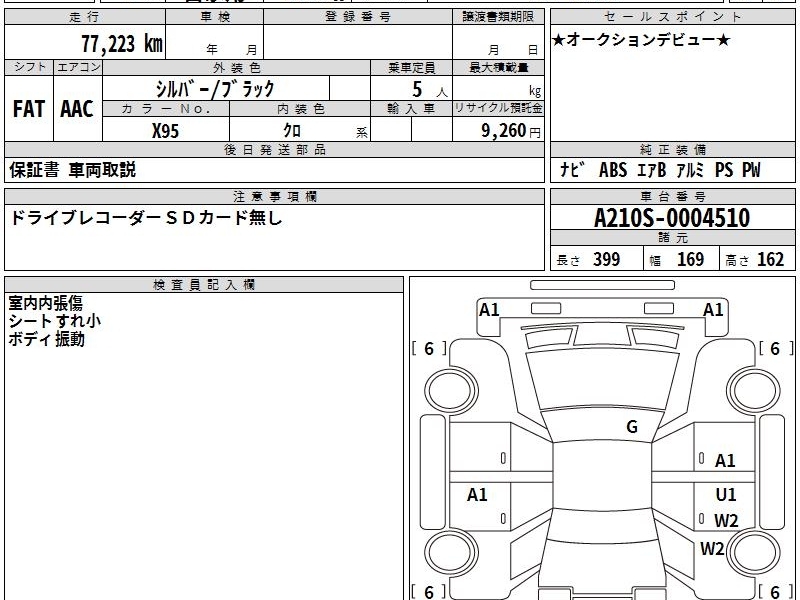Select the クロ interior color value
The width and height of the screenshot is (800, 600).
click(292, 131)
